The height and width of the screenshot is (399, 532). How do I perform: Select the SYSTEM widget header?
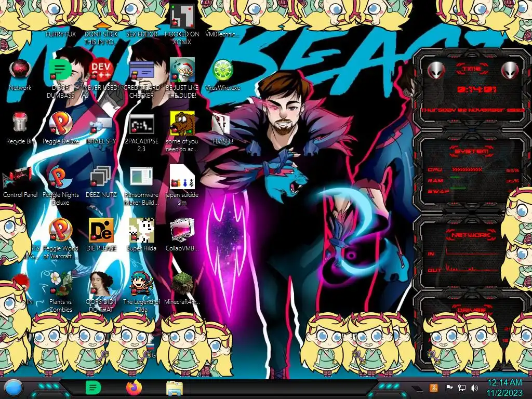click(x=472, y=151)
